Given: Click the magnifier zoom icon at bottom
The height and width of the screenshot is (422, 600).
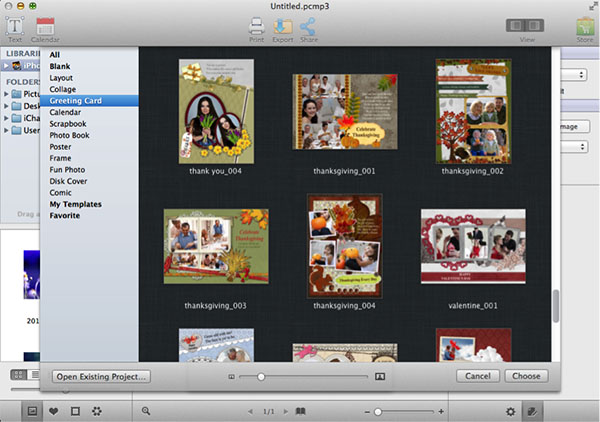Looking at the screenshot, I should pos(146,411).
